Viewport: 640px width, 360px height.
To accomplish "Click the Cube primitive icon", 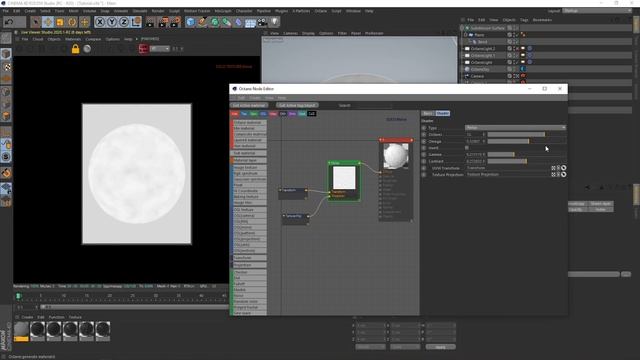I will click(191, 22).
